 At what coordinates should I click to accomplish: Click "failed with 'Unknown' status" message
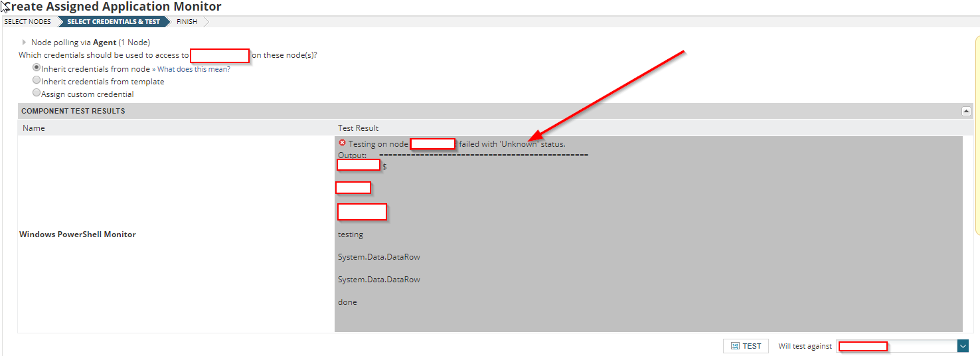(513, 144)
